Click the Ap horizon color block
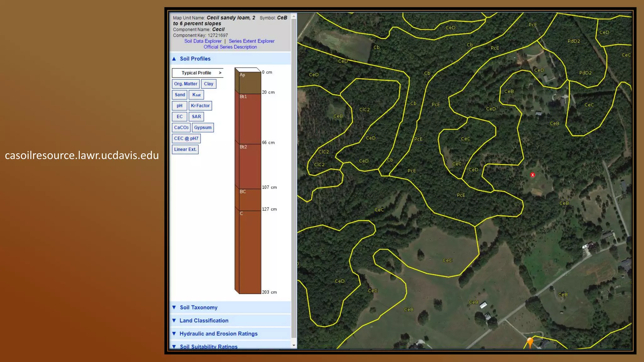The width and height of the screenshot is (644, 362). point(250,83)
